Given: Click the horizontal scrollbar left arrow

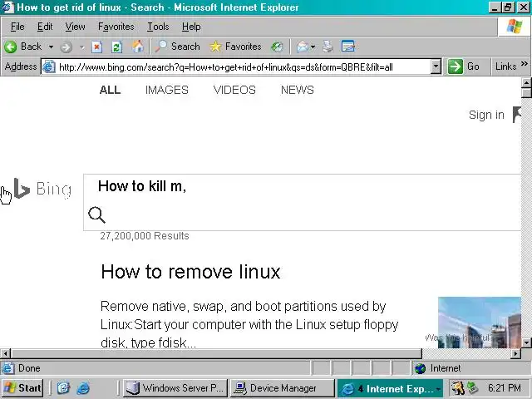Looking at the screenshot, I should pyautogui.click(x=5, y=353).
